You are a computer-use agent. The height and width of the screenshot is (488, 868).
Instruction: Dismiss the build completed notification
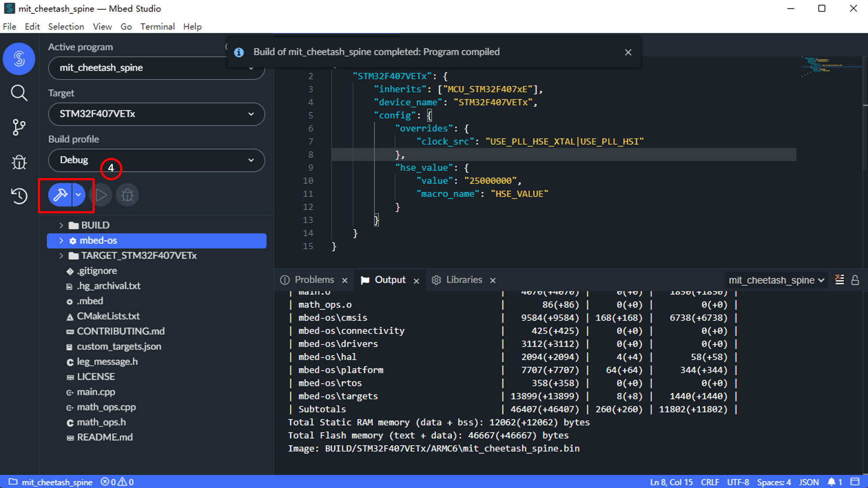pyautogui.click(x=628, y=52)
